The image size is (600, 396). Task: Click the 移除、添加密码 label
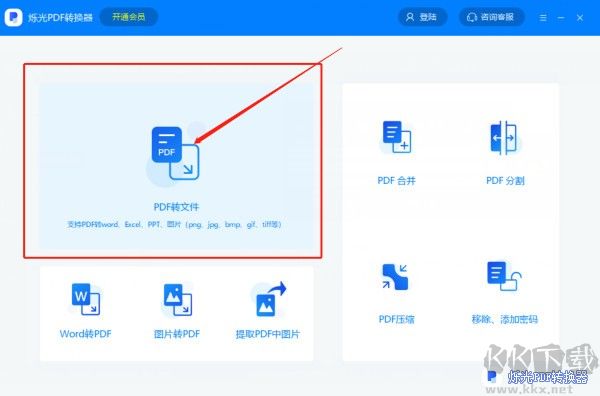pos(505,319)
